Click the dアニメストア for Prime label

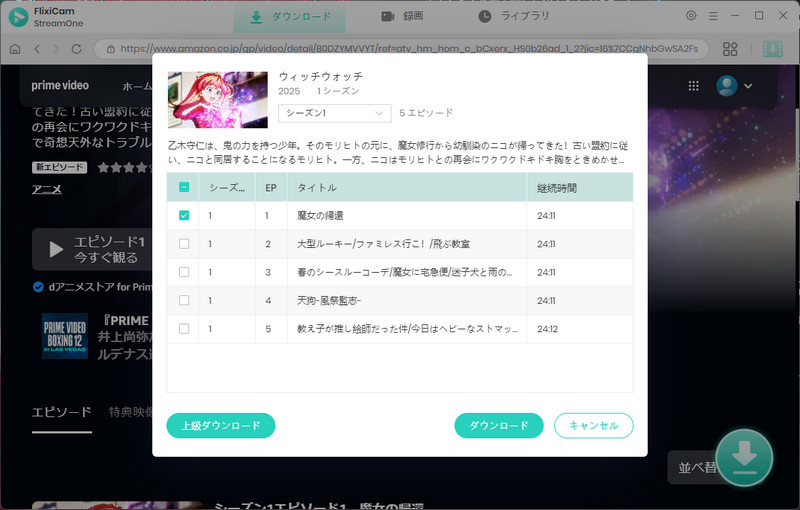tap(101, 287)
